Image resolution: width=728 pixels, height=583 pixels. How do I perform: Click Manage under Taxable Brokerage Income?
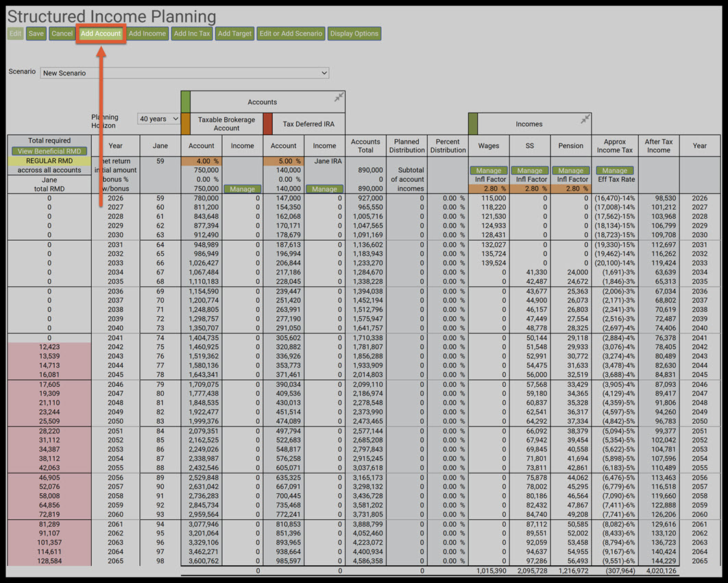coord(243,189)
